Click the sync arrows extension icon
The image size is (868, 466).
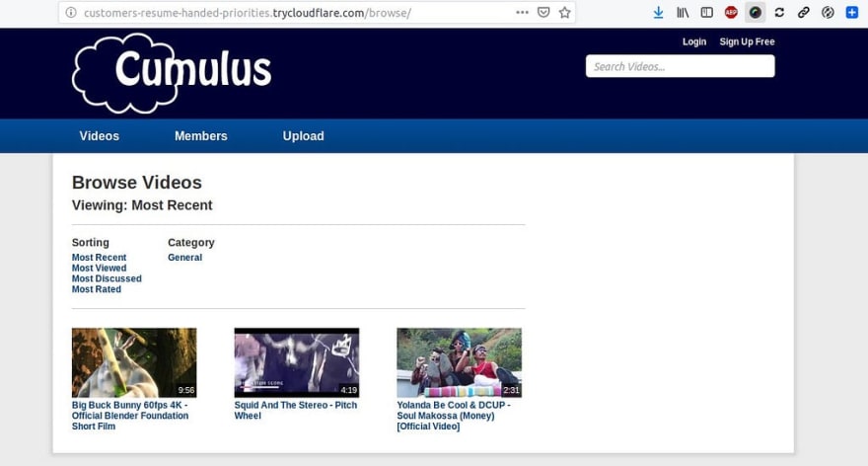(x=779, y=12)
